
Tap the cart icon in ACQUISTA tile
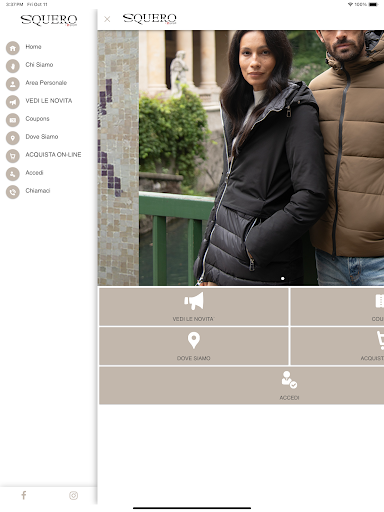point(380,340)
